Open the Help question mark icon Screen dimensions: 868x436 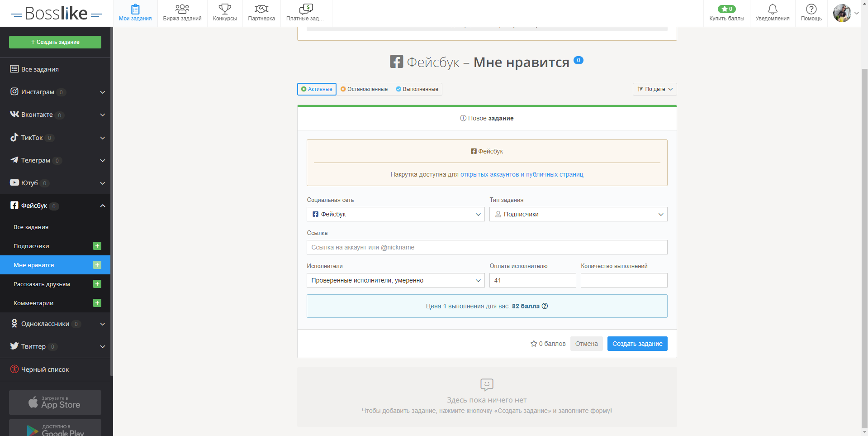tap(811, 9)
